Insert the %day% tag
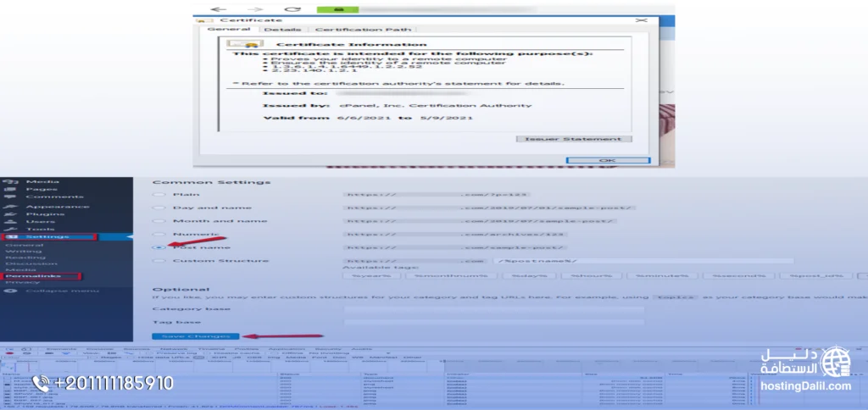Screen dimensions: 868x410 coord(531,275)
